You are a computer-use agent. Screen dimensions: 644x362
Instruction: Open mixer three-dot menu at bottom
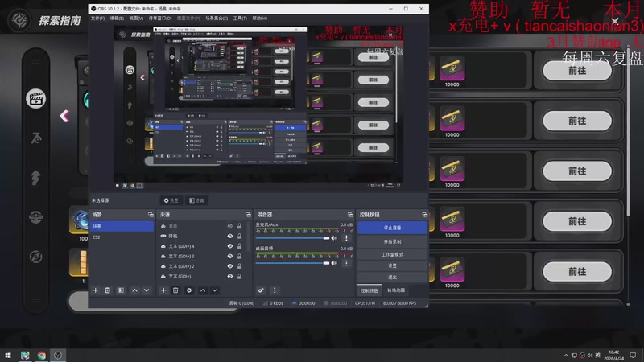(x=275, y=290)
